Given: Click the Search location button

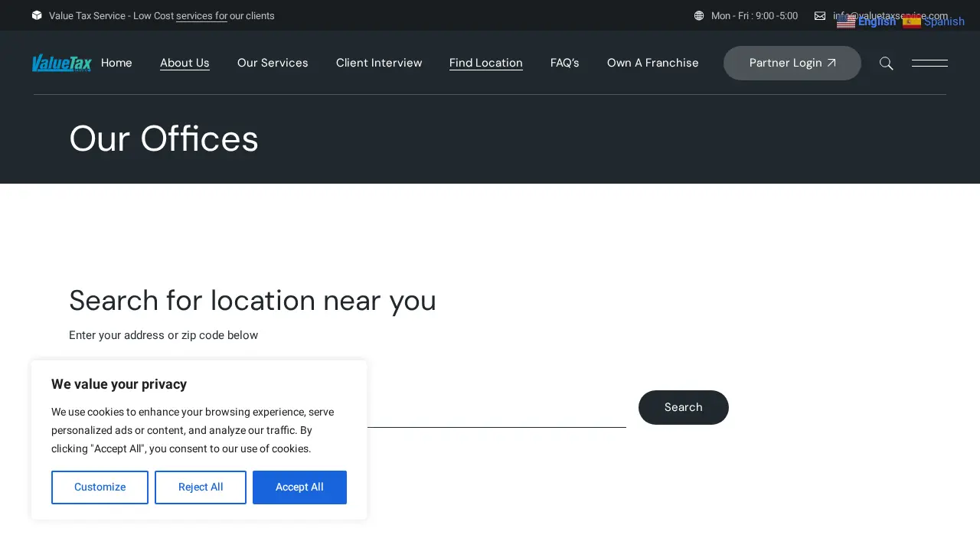Looking at the screenshot, I should click(684, 407).
